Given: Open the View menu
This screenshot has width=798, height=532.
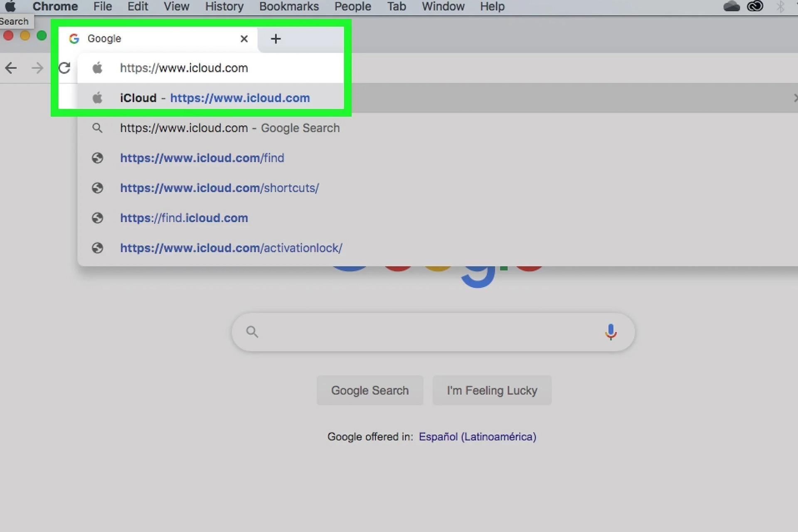Looking at the screenshot, I should coord(176,7).
